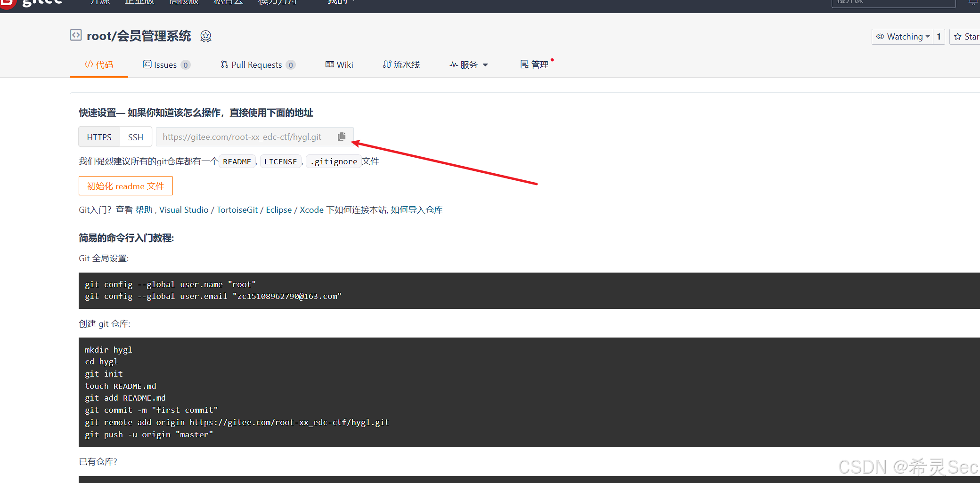Click the git config user.name command line
The height and width of the screenshot is (483, 980).
[x=171, y=284]
